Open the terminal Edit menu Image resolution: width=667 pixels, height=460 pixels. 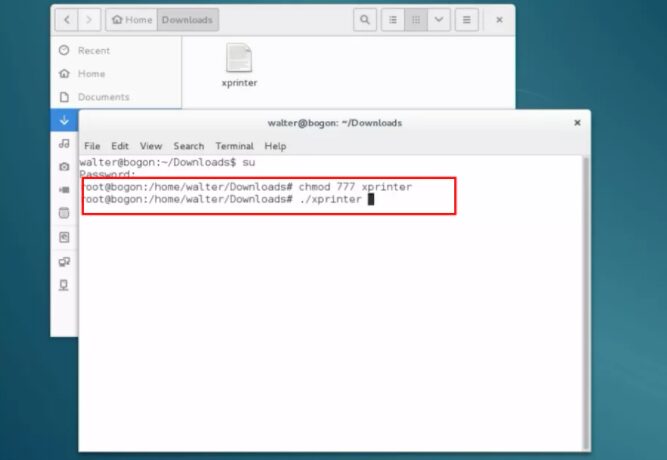tap(120, 146)
